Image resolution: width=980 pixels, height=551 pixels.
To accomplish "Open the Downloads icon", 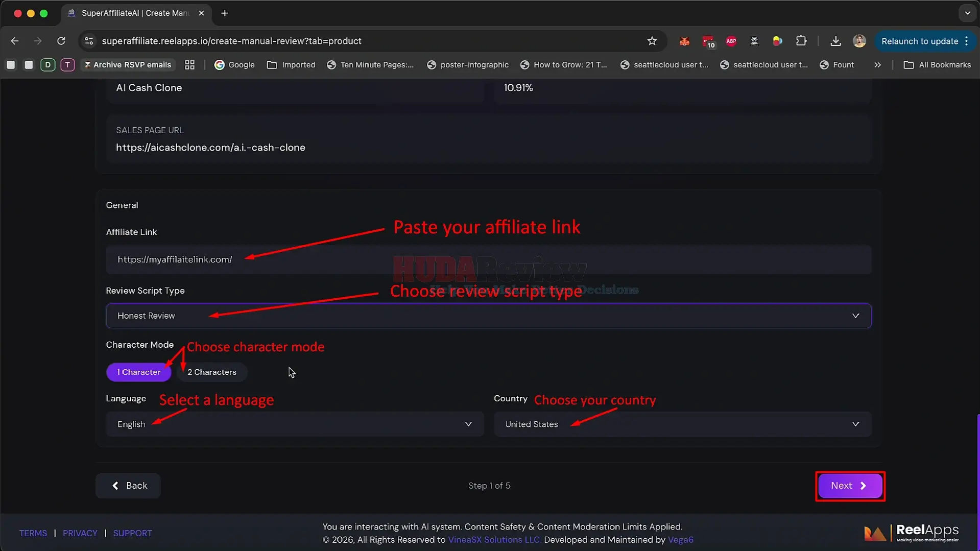I will pyautogui.click(x=835, y=41).
